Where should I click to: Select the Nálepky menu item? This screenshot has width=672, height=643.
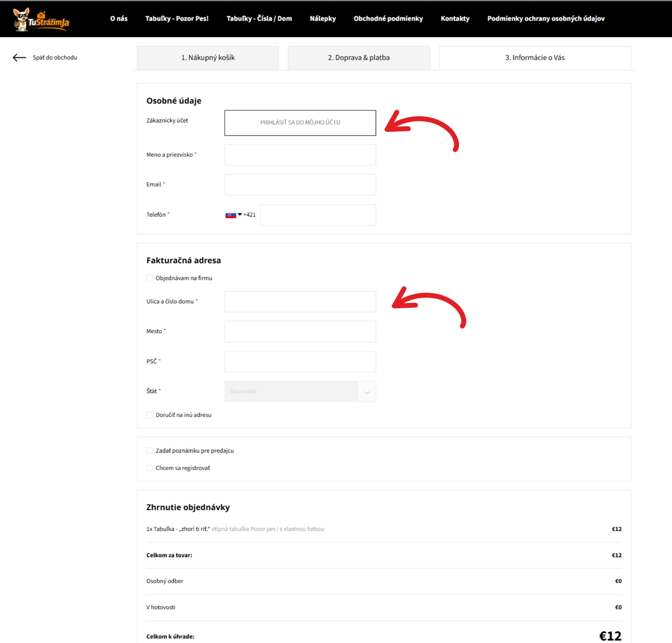(x=323, y=19)
